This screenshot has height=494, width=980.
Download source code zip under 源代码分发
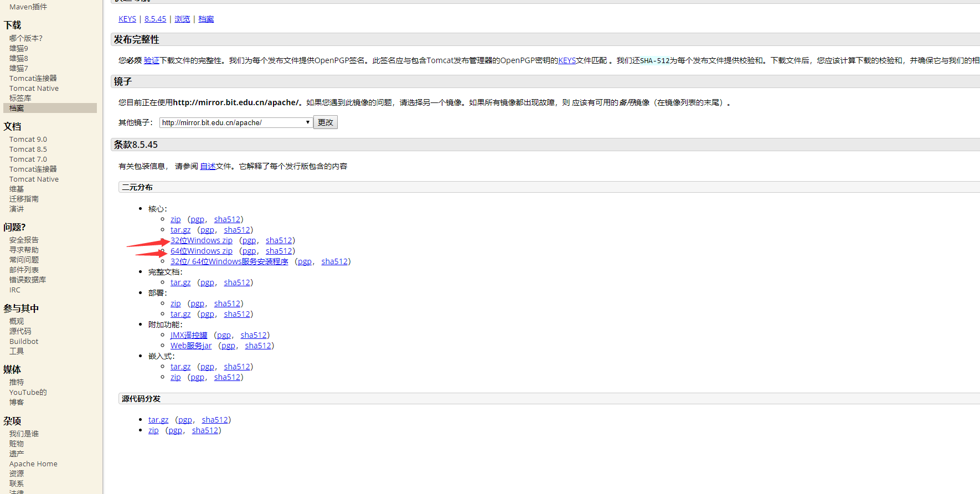coord(153,430)
